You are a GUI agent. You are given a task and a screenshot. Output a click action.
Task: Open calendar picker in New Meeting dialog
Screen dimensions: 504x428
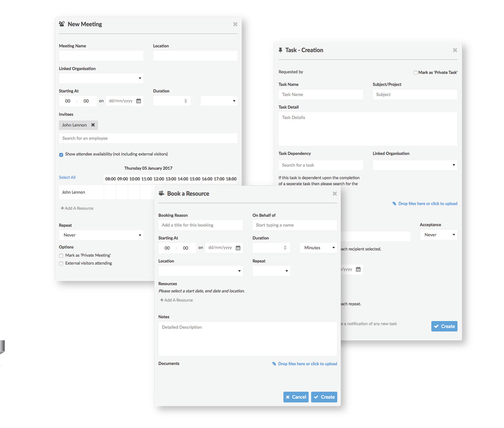139,101
